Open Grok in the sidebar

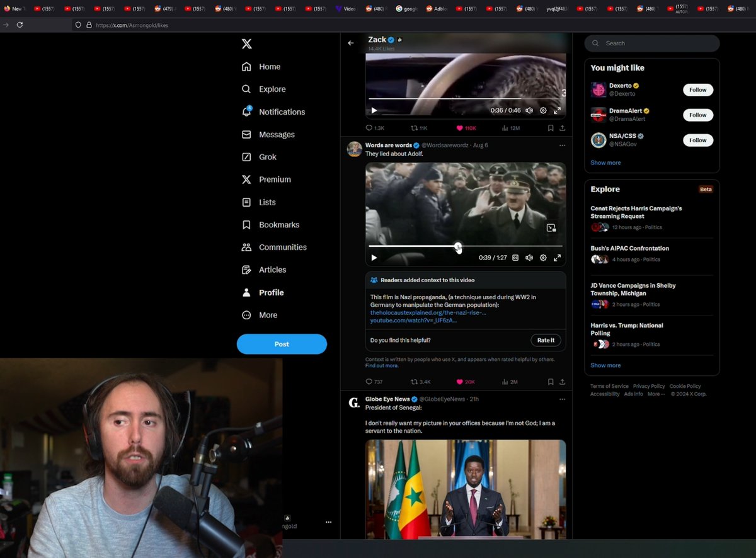pos(260,157)
